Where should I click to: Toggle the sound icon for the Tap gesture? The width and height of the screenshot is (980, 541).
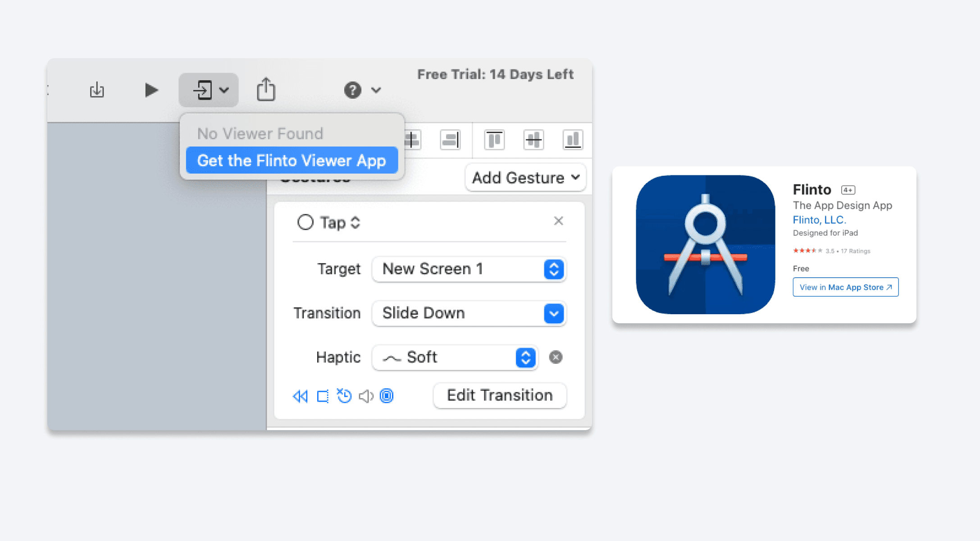366,396
